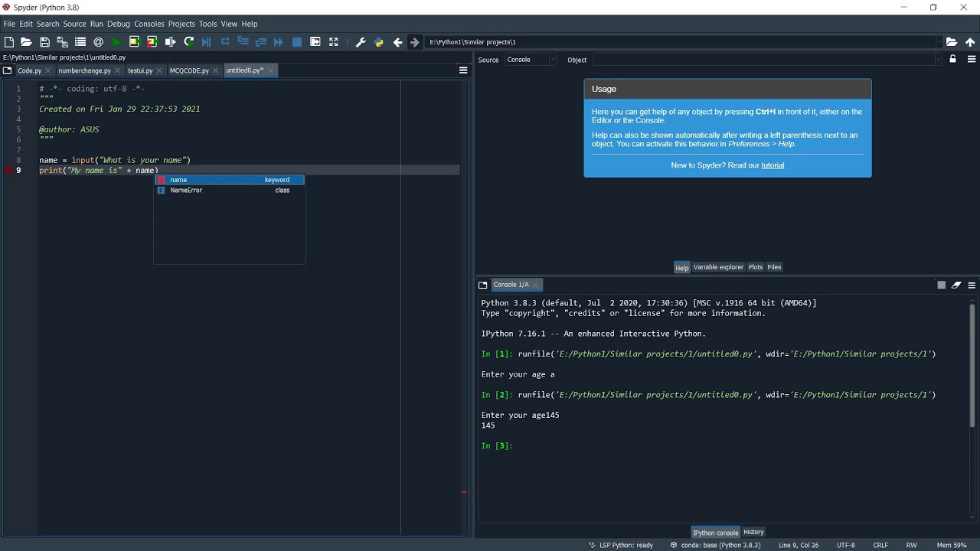This screenshot has height=551, width=980.
Task: Open PYTHONPATH manager python icon
Action: [378, 42]
